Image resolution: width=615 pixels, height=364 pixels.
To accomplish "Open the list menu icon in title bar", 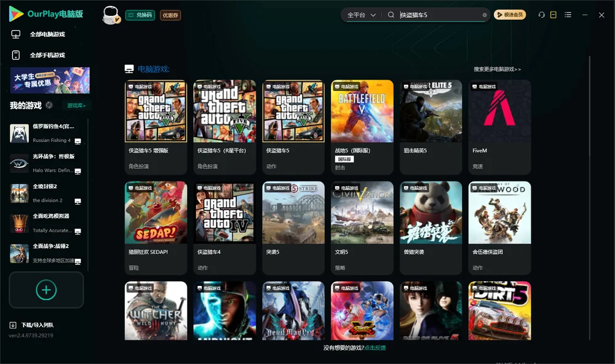I will (568, 15).
